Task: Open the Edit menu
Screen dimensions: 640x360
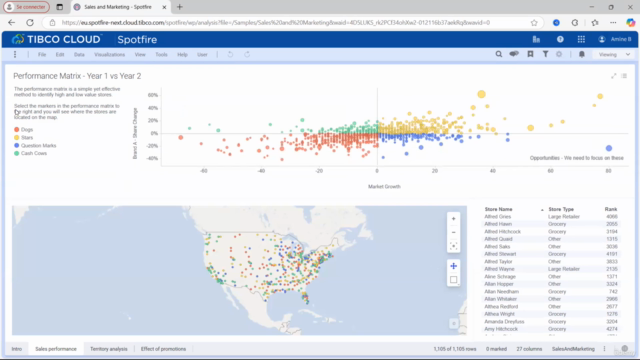Action: pos(60,54)
